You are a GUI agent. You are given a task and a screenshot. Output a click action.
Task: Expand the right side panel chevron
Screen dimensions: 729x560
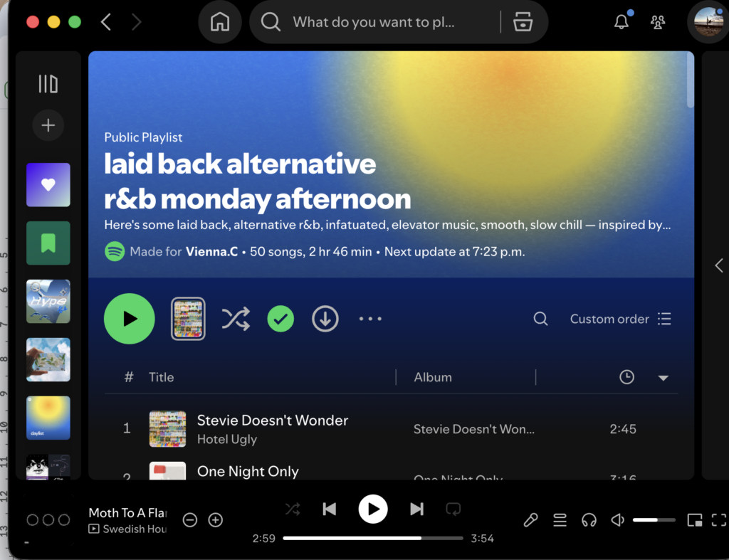point(719,265)
